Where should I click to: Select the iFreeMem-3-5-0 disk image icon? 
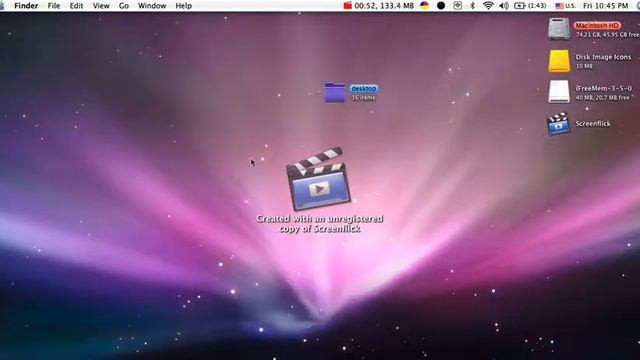pyautogui.click(x=559, y=91)
